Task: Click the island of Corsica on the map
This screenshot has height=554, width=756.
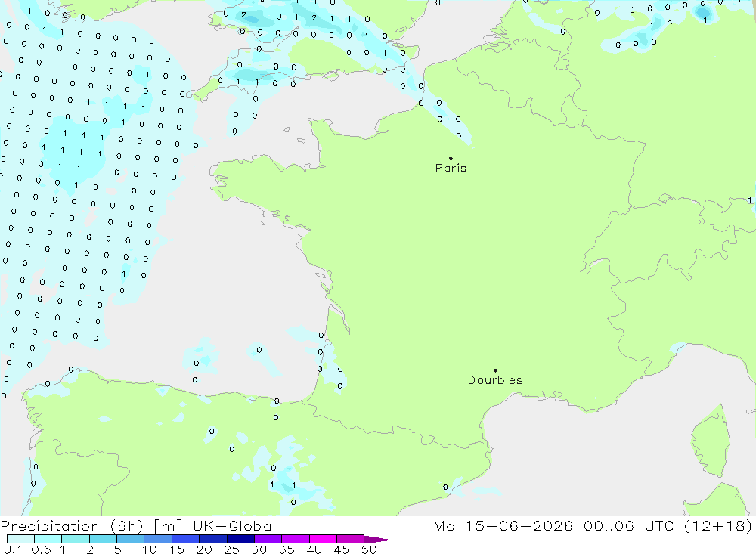Action: pyautogui.click(x=711, y=443)
